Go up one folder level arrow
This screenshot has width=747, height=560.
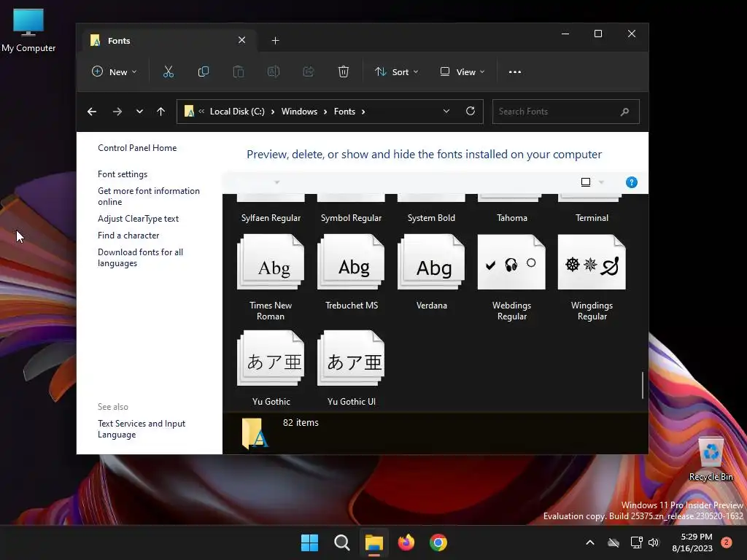[161, 112]
